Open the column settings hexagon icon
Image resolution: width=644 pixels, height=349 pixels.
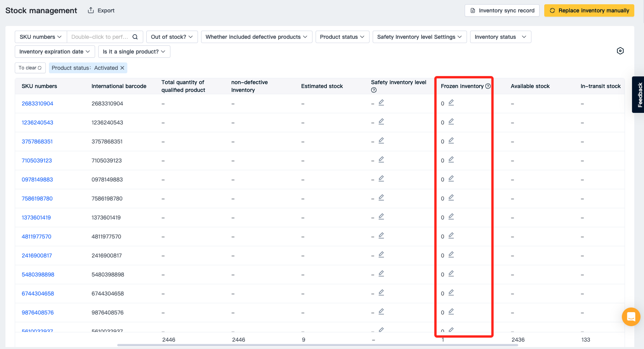[x=620, y=51]
